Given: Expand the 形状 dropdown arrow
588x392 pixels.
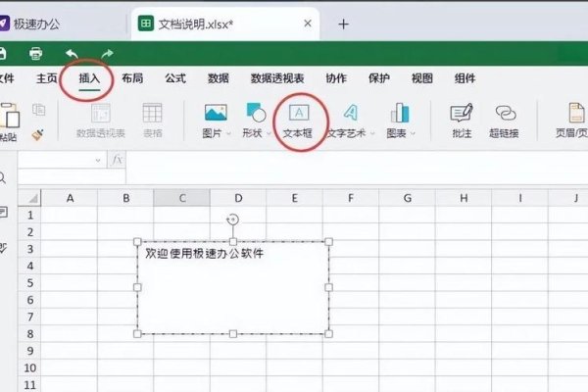Looking at the screenshot, I should pos(269,133).
